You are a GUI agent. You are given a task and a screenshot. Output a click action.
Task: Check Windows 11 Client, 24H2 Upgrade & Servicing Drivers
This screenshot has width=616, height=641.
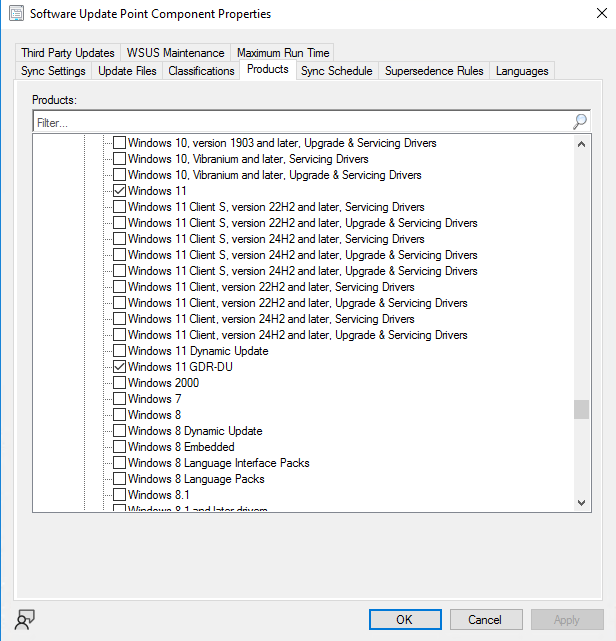pos(119,335)
